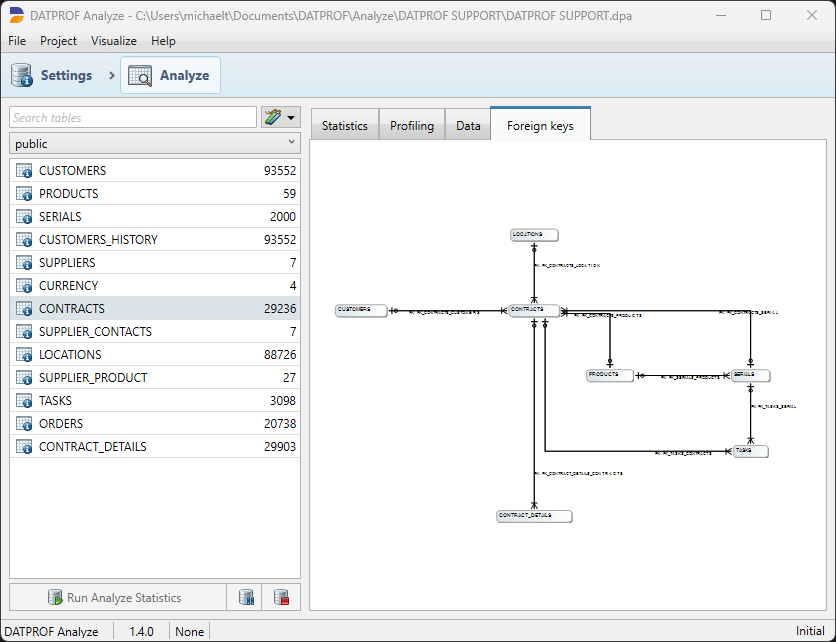
Task: Open the Project menu
Action: [58, 41]
